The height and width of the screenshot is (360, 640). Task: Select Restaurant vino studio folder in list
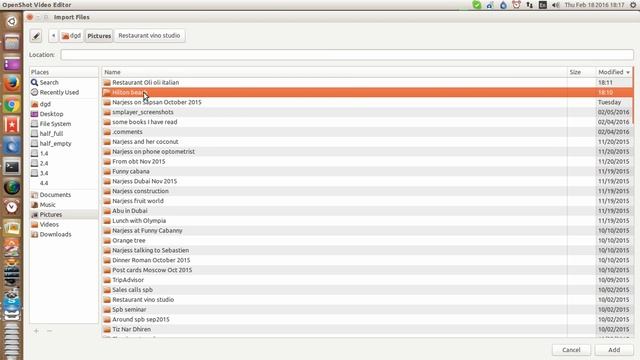[367, 300]
